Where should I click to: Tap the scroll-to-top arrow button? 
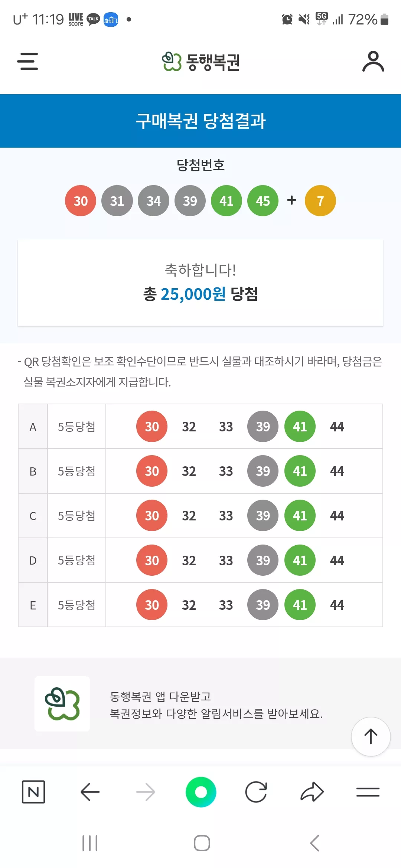(x=371, y=737)
